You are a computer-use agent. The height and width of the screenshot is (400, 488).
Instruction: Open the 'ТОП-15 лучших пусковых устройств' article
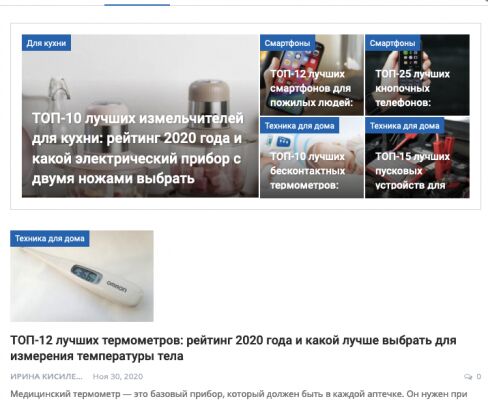tap(412, 171)
